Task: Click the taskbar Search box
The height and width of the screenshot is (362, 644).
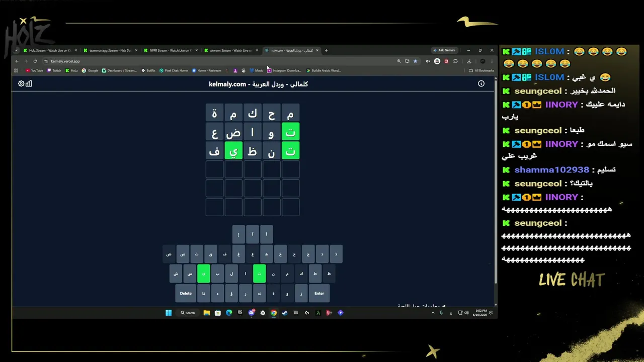Action: click(x=188, y=313)
